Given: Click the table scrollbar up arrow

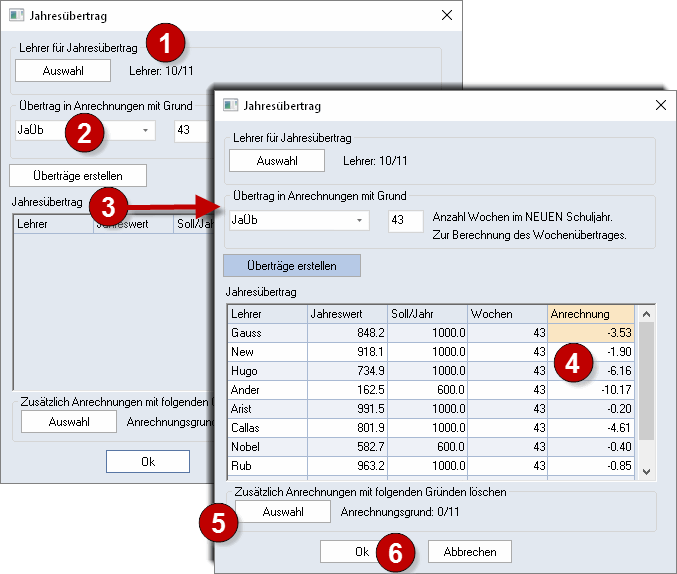Looking at the screenshot, I should coord(646,314).
